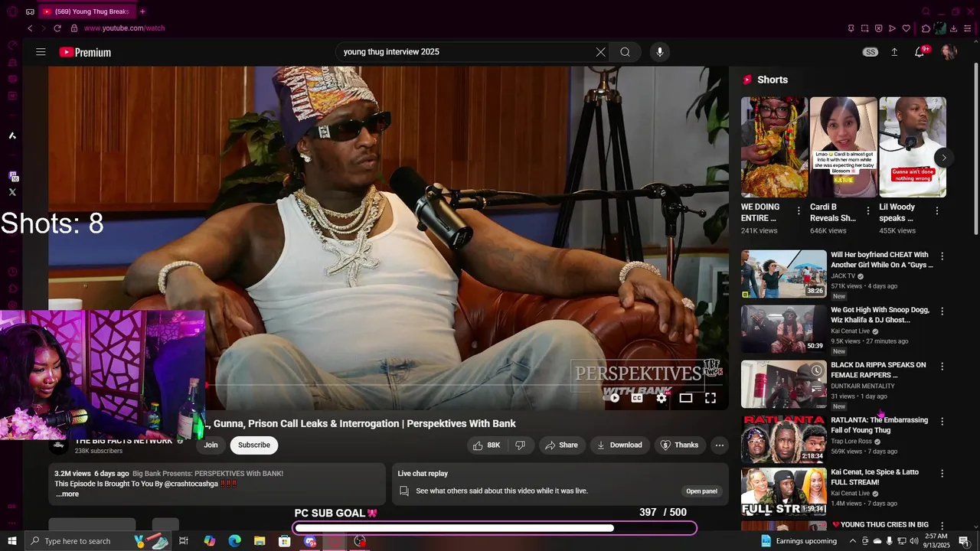Submit search with the magnifying glass button
Screen dimensions: 980x551
coord(625,52)
